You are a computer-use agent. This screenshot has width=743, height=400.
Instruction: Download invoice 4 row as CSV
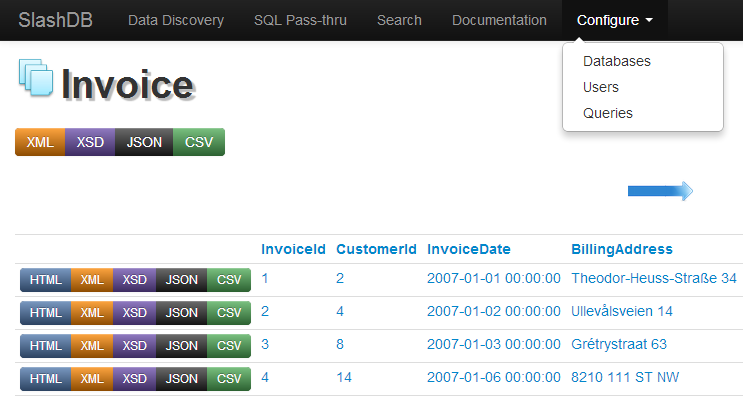coord(229,379)
